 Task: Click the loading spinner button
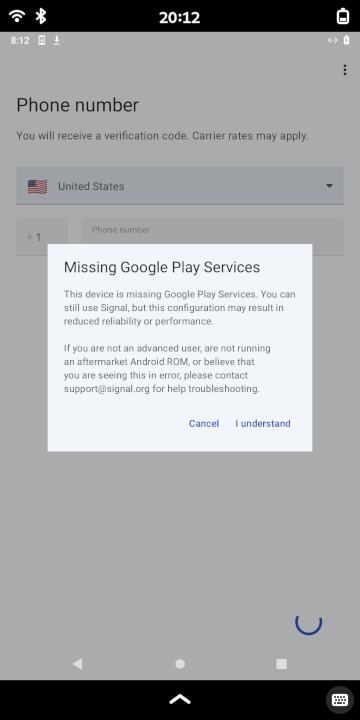[309, 622]
